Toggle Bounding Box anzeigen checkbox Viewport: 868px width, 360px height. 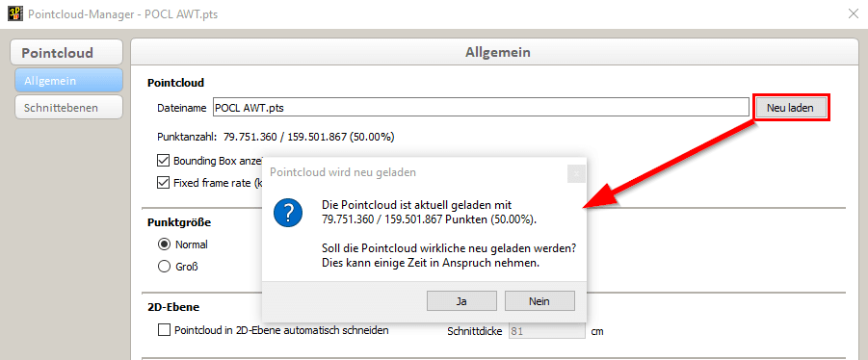tap(164, 161)
